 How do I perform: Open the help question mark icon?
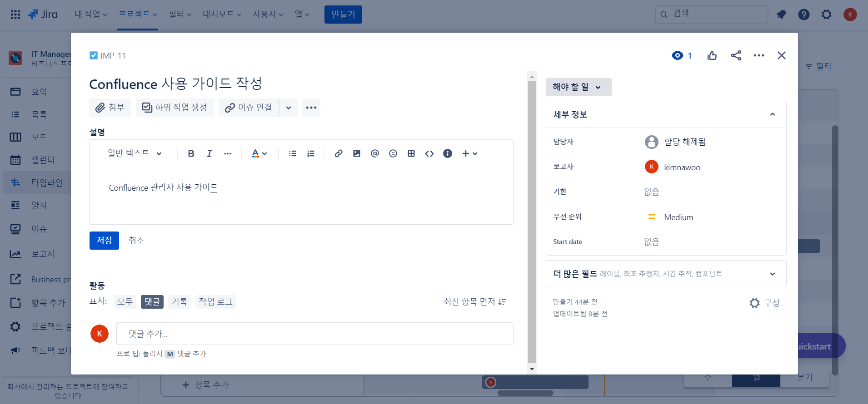(804, 15)
